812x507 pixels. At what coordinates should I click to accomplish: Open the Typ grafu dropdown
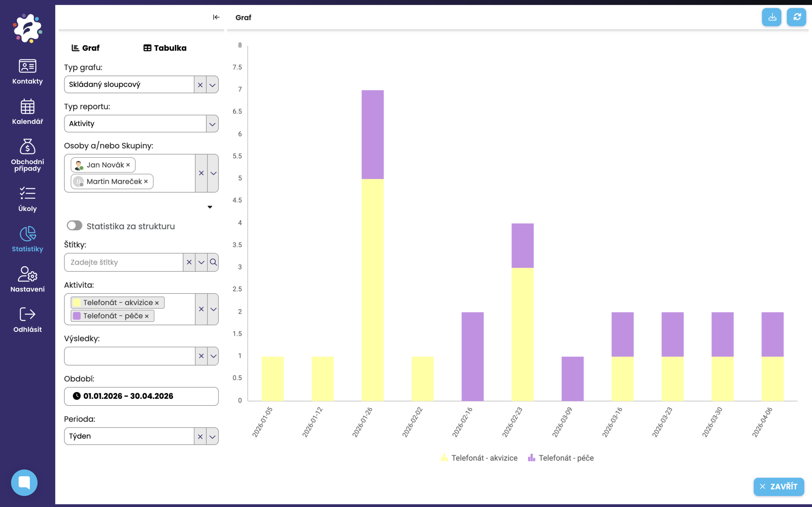pos(212,85)
